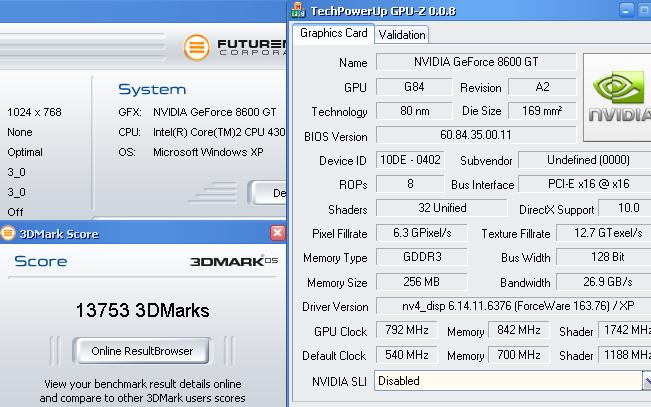Click the partially hidden De... button in 3DMark
The width and height of the screenshot is (651, 407).
click(268, 193)
